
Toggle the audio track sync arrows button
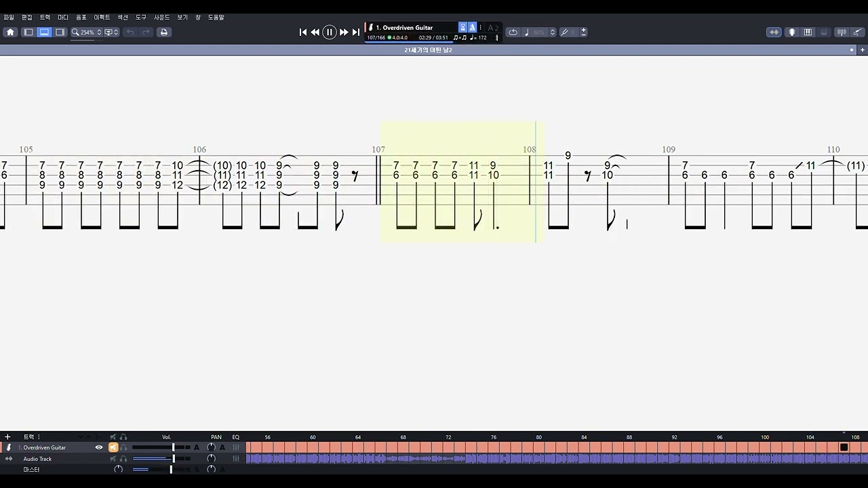[x=774, y=32]
